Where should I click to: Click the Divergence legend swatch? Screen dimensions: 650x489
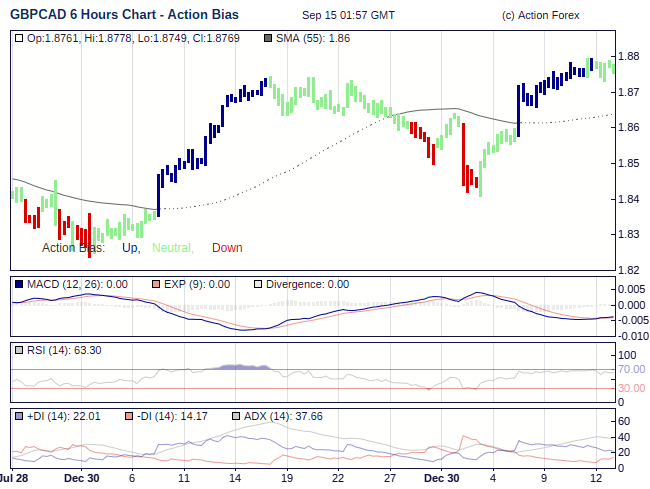[x=258, y=284]
